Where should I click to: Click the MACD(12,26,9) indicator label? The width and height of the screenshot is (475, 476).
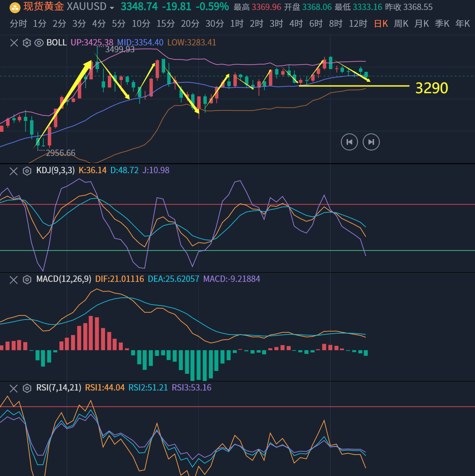(x=64, y=279)
